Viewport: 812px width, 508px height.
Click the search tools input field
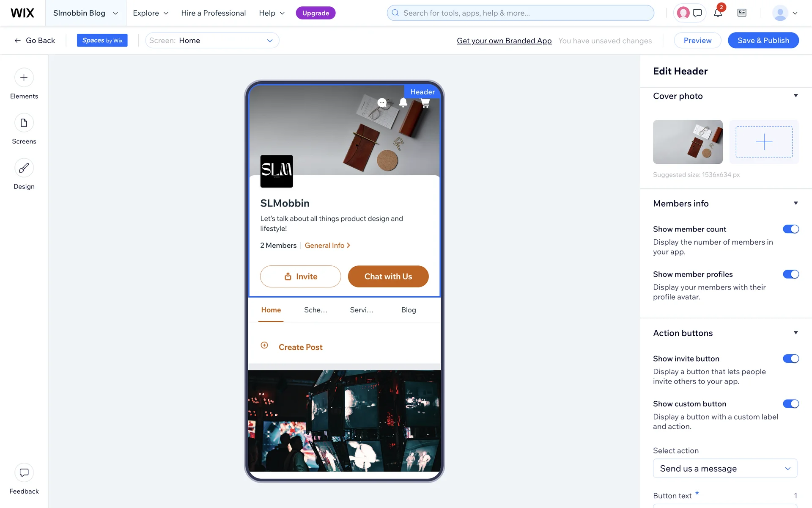coord(520,13)
